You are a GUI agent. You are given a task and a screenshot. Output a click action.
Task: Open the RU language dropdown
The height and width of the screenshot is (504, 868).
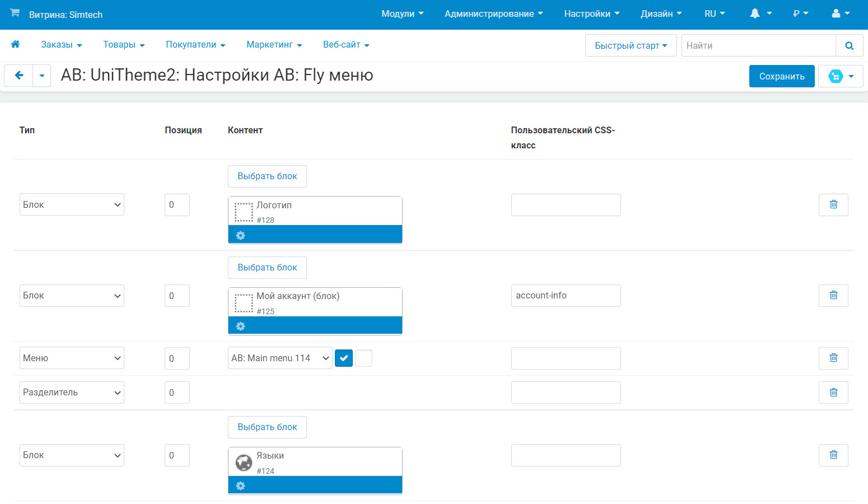click(x=715, y=13)
